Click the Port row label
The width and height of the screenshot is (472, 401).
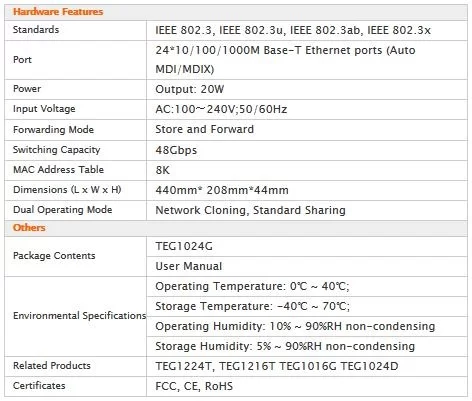(22, 60)
